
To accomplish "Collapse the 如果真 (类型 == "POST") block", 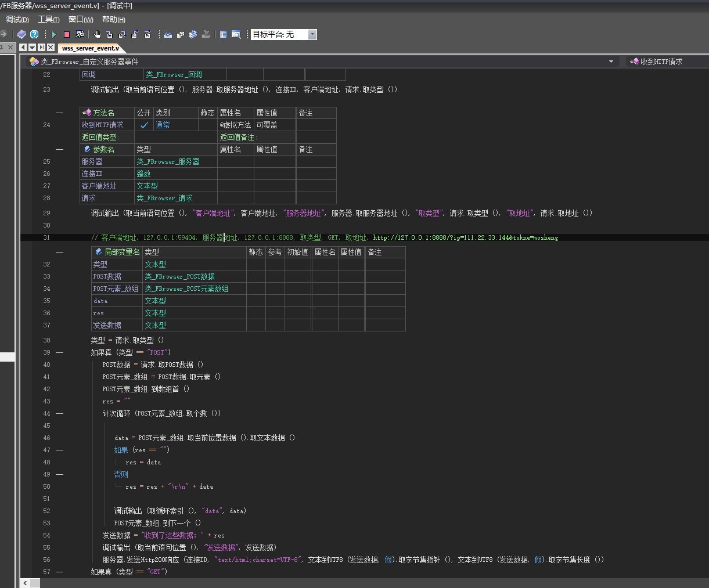I will [60, 352].
